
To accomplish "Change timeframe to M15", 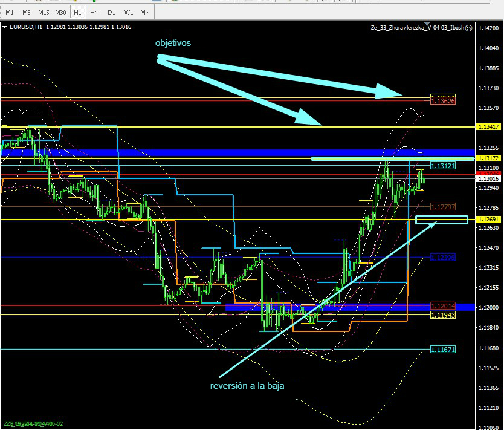I will pyautogui.click(x=44, y=12).
